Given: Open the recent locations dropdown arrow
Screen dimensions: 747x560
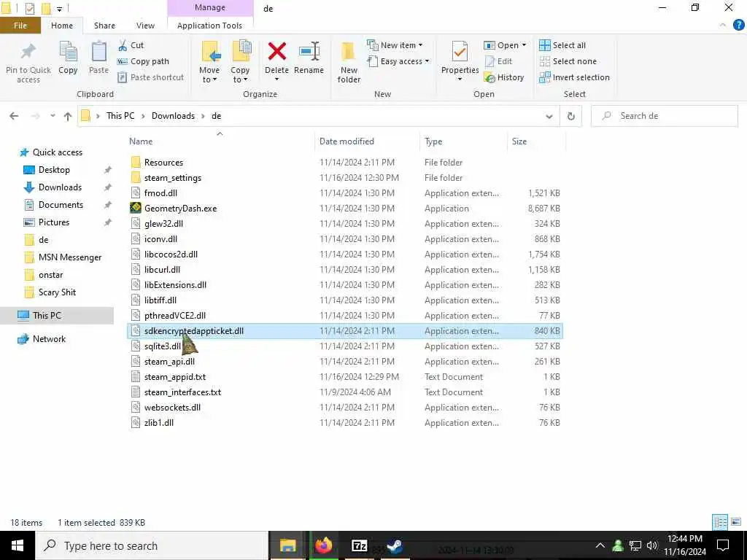Looking at the screenshot, I should (53, 116).
